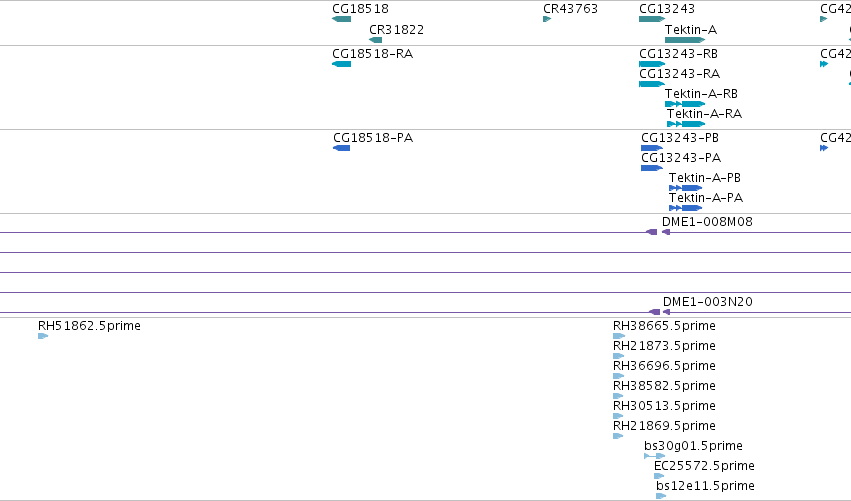The image size is (851, 501).
Task: Click the Tektin-A-RB transcript glyph
Action: click(685, 104)
